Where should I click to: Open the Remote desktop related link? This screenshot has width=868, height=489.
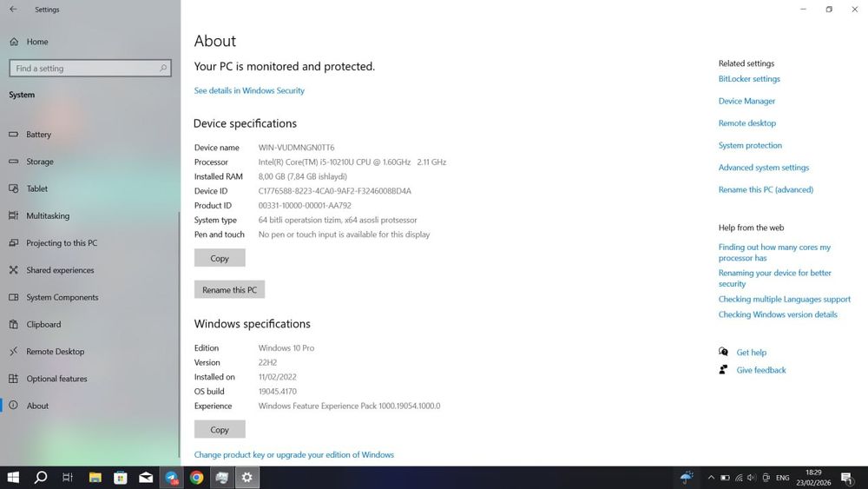pyautogui.click(x=747, y=123)
